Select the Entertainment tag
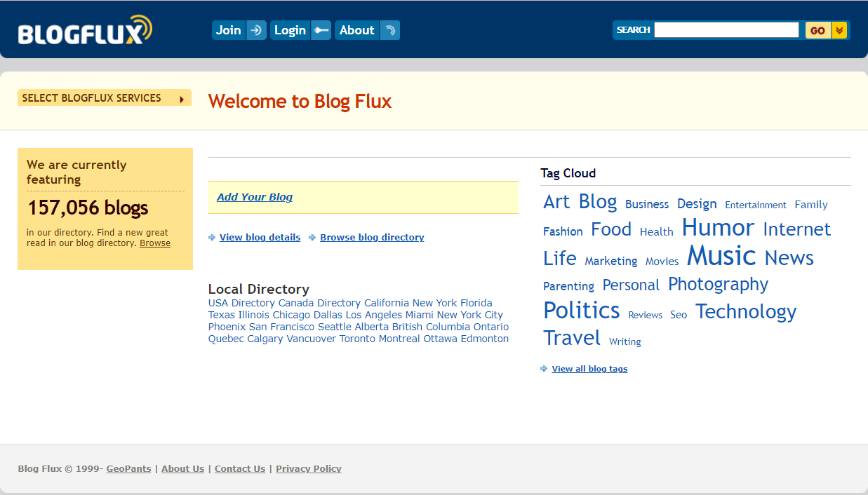This screenshot has height=495, width=868. point(756,205)
